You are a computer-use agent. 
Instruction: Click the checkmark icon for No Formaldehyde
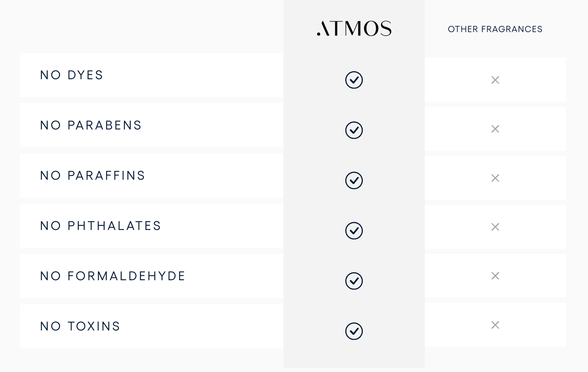pyautogui.click(x=354, y=281)
